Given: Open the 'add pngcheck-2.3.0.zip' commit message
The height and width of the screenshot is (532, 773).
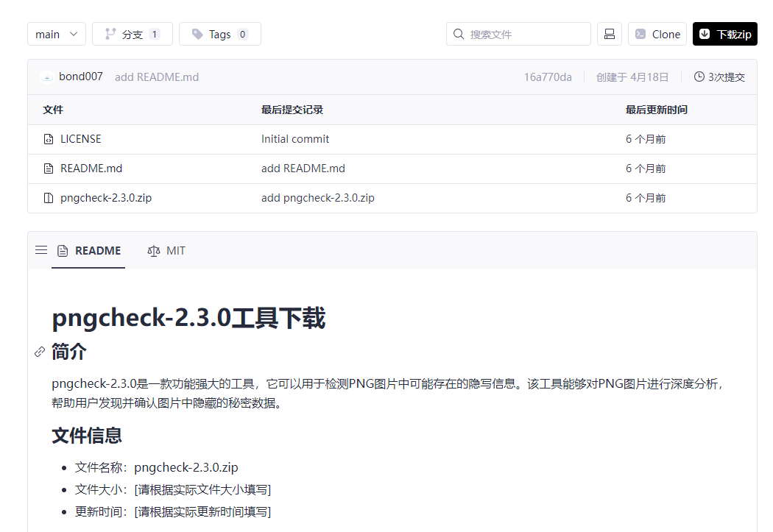Looking at the screenshot, I should 317,198.
